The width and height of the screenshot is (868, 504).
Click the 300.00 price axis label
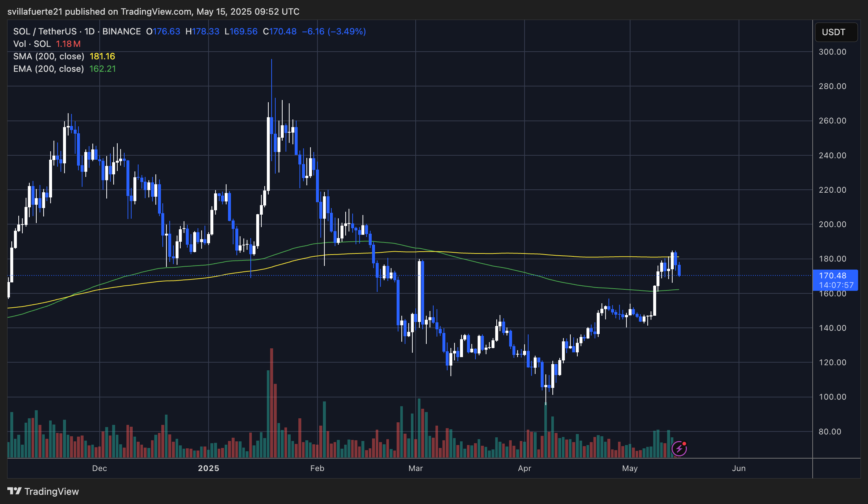[x=832, y=52]
